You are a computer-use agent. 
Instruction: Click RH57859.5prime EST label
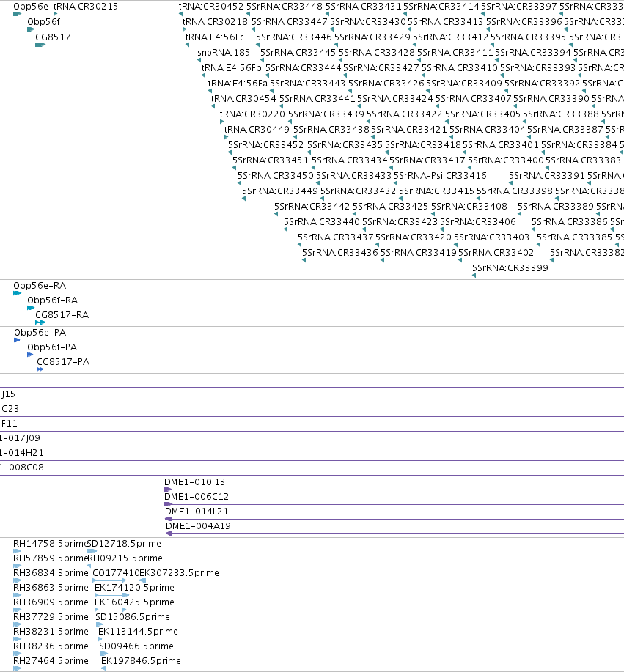pos(51,558)
